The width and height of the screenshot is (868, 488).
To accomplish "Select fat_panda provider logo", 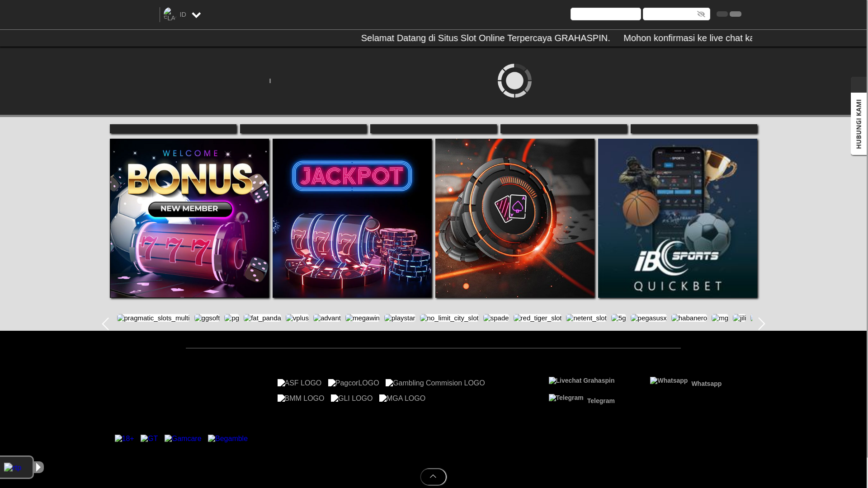I will pyautogui.click(x=262, y=318).
